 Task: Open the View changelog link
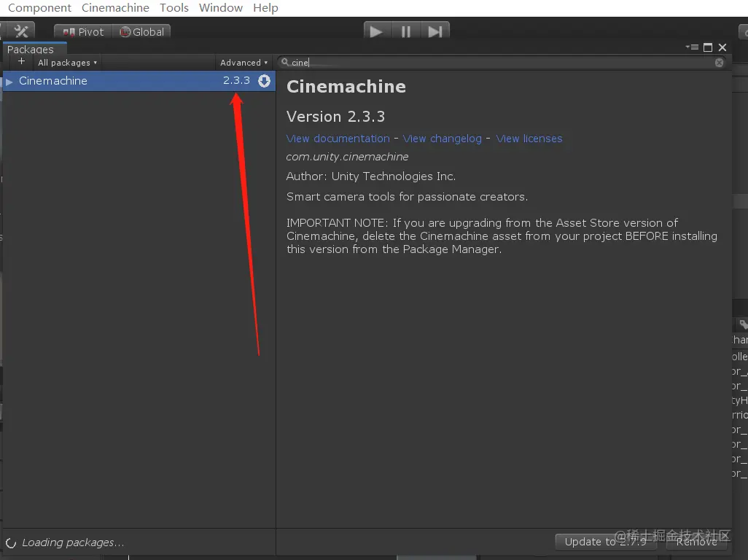click(443, 139)
